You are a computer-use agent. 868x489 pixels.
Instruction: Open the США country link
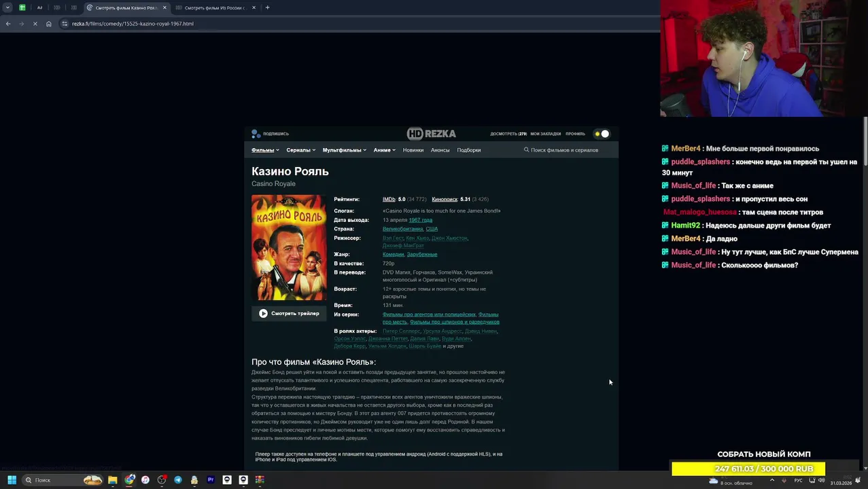432,229
